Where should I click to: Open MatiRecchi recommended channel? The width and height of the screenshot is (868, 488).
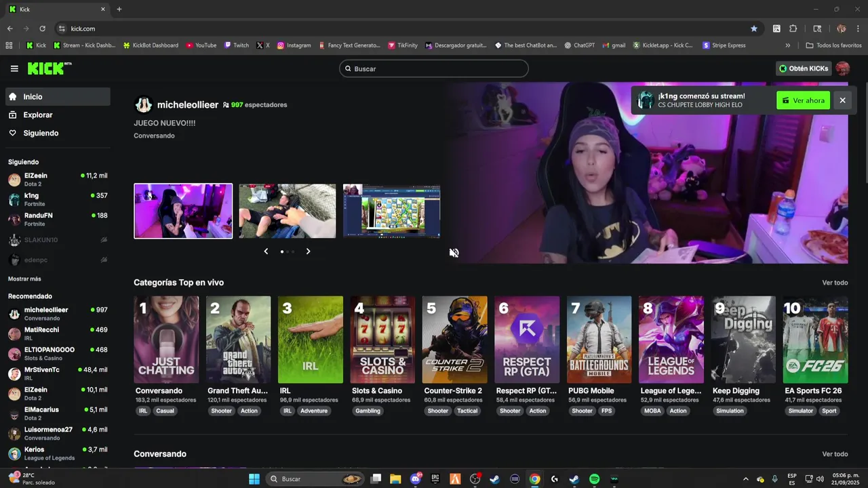pos(58,333)
